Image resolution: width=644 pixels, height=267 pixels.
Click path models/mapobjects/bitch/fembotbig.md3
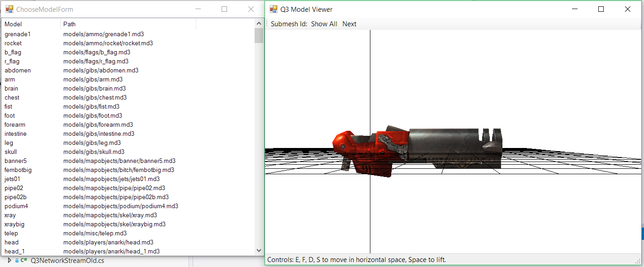[118, 170]
